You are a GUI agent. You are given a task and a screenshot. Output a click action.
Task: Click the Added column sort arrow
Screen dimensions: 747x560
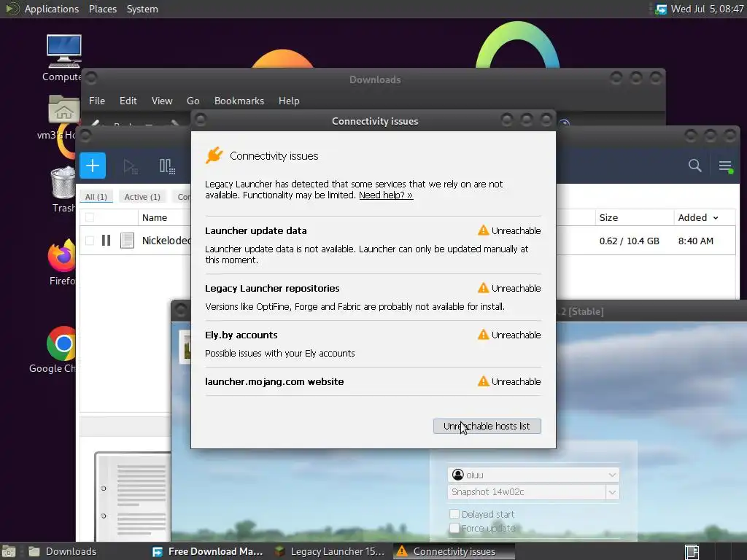pyautogui.click(x=716, y=218)
